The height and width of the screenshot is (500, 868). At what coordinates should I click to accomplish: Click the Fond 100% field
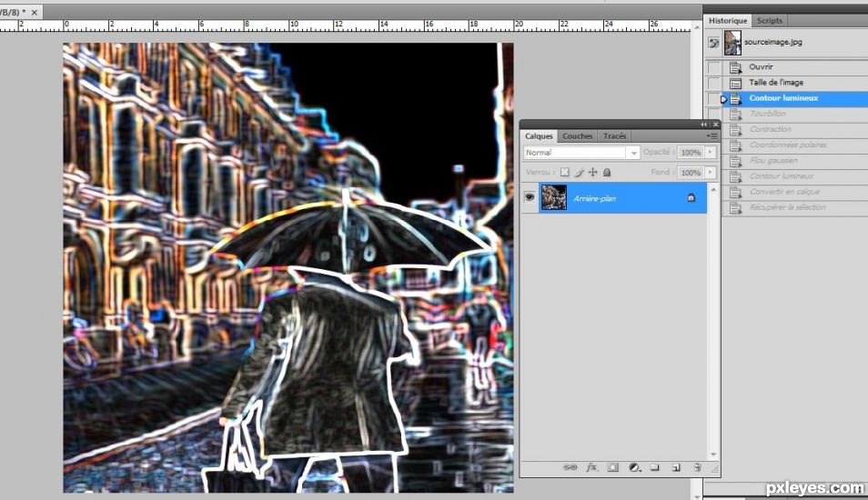coord(691,173)
